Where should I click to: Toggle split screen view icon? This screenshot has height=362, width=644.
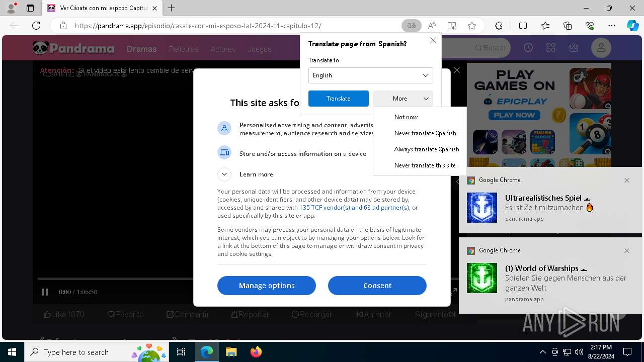pos(523,26)
